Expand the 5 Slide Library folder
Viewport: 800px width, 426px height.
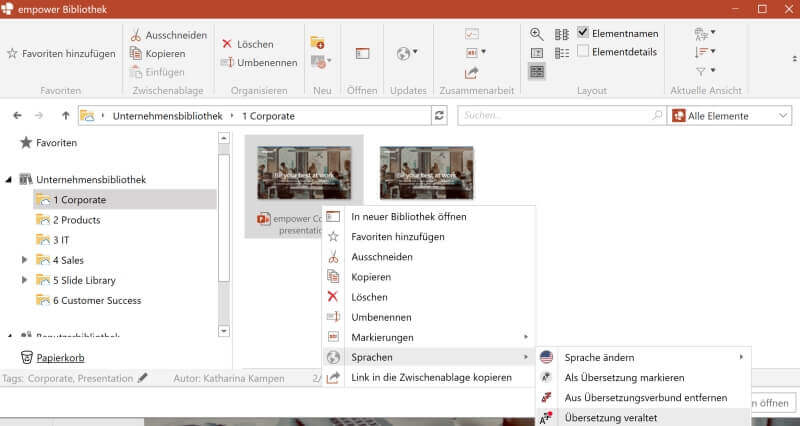pos(25,280)
